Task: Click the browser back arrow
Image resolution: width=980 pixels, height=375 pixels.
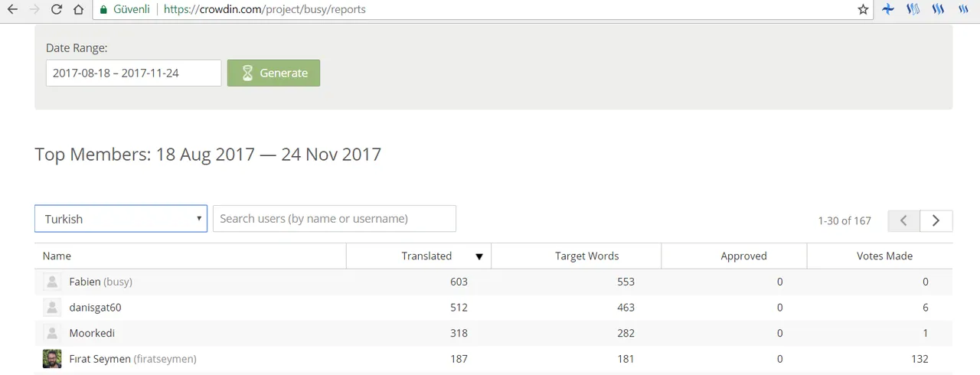Action: coord(12,10)
